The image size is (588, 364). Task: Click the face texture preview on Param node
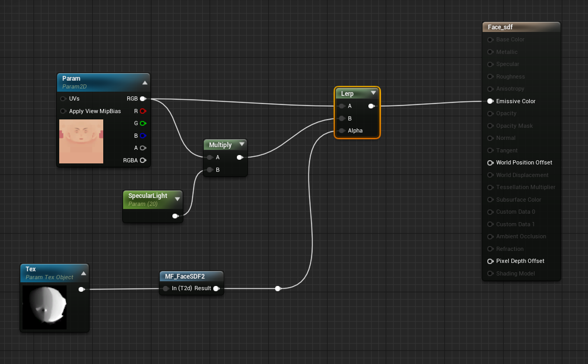click(x=81, y=141)
